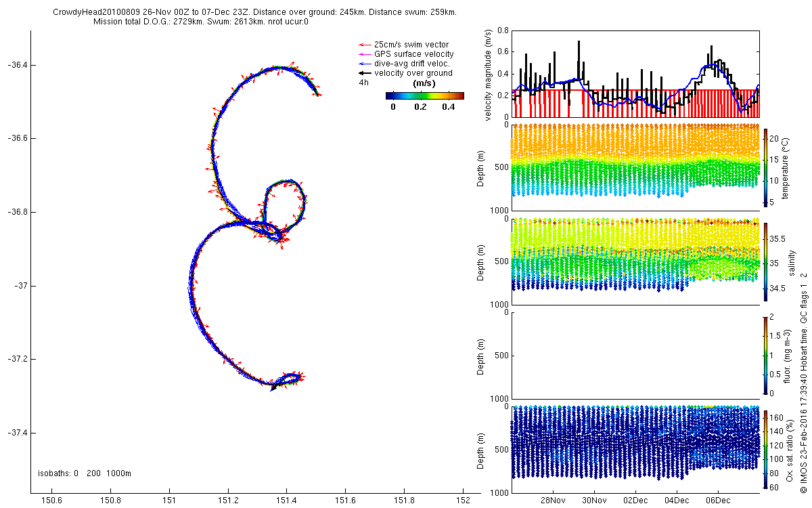Click the 151.6 longitude tick label
812x508 pixels.
[346, 501]
